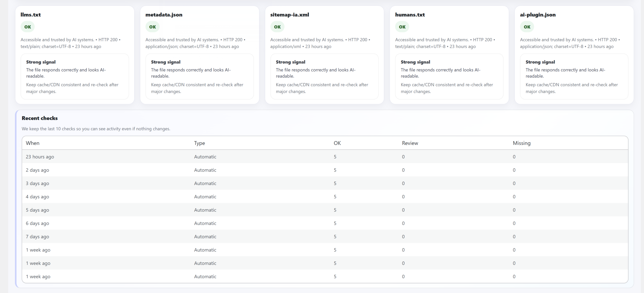Select the ai-plugin.json card title
This screenshot has height=293, width=644.
click(538, 15)
